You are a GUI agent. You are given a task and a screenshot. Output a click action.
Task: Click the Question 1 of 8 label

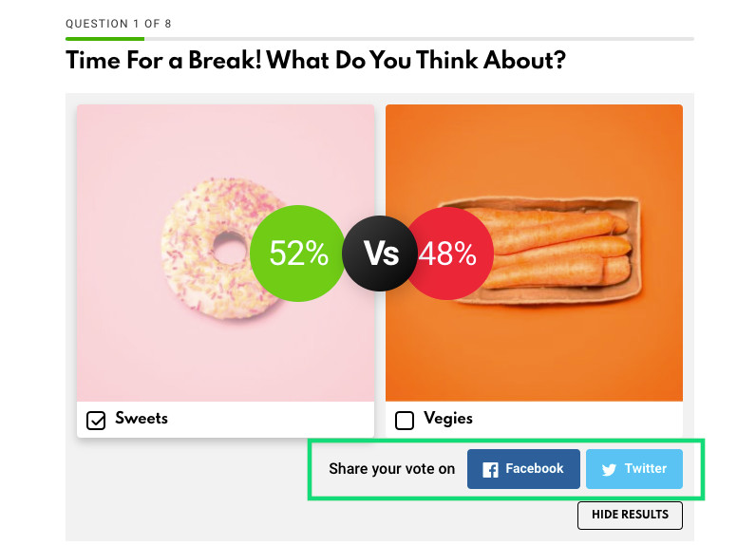point(119,24)
